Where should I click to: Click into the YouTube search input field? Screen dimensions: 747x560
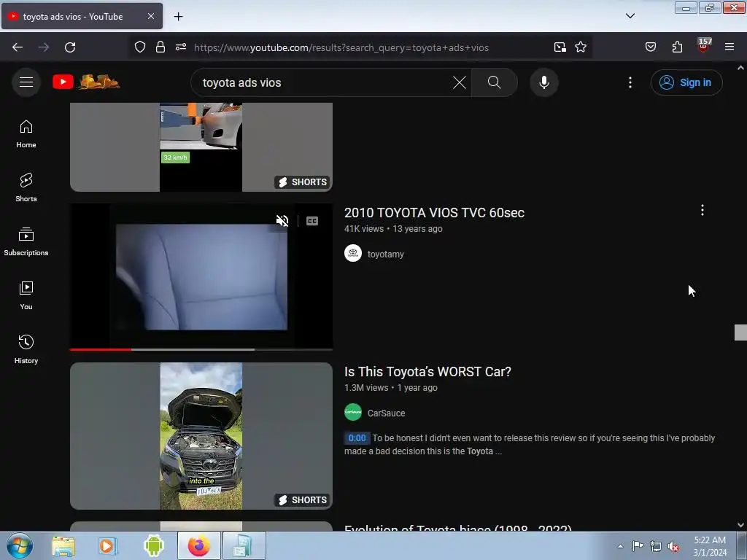click(x=325, y=82)
